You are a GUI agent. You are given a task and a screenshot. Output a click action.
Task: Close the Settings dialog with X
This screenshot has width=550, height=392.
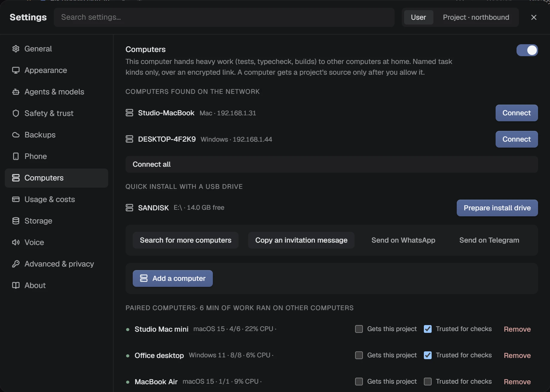tap(534, 17)
